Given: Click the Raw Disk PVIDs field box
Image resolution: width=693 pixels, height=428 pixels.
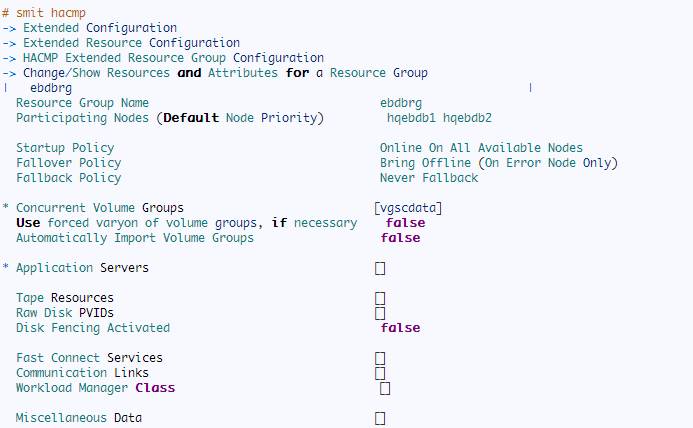Looking at the screenshot, I should [380, 313].
